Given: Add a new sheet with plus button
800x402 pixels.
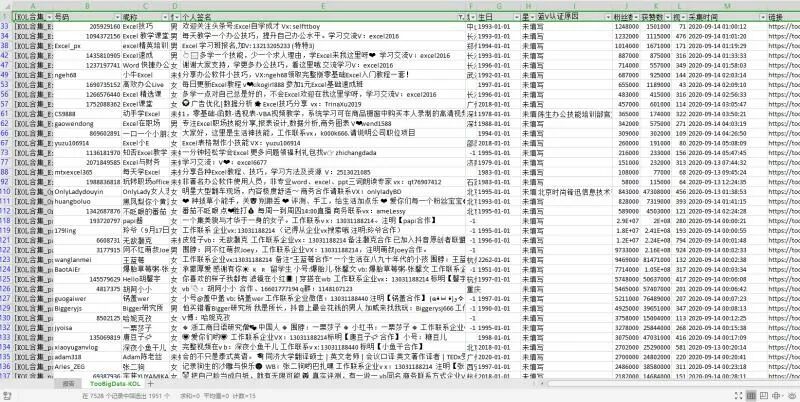Looking at the screenshot, I should point(151,384).
